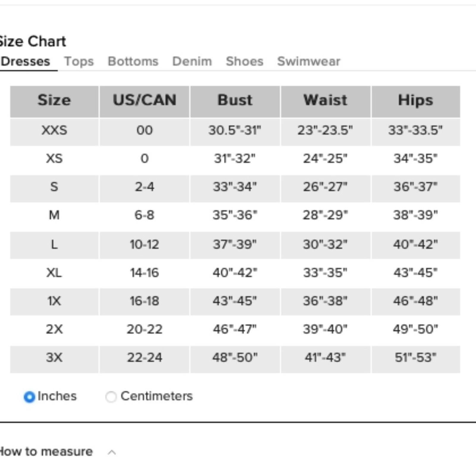Click the M size row label
Image resolution: width=476 pixels, height=476 pixels.
[54, 215]
